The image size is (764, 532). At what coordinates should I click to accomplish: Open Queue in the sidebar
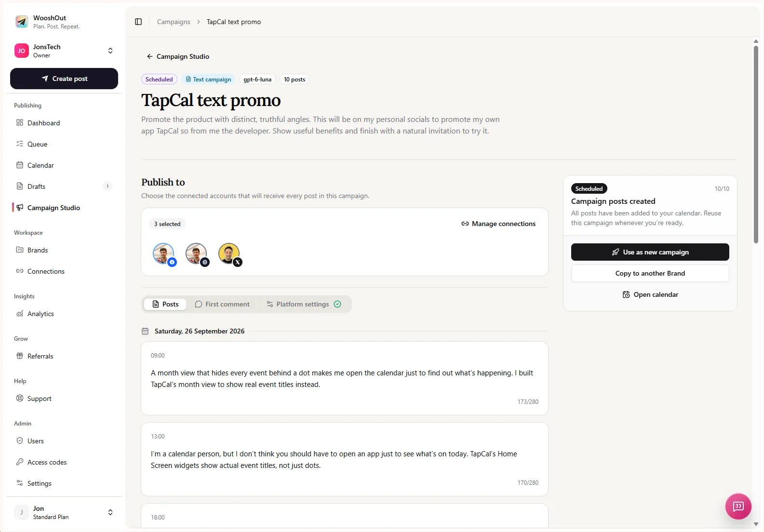[x=64, y=144]
